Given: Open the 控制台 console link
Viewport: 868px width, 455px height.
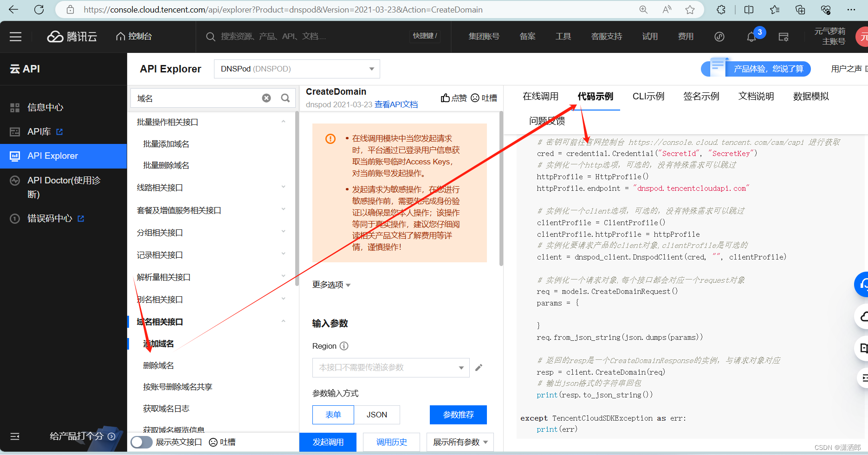Looking at the screenshot, I should pos(134,37).
